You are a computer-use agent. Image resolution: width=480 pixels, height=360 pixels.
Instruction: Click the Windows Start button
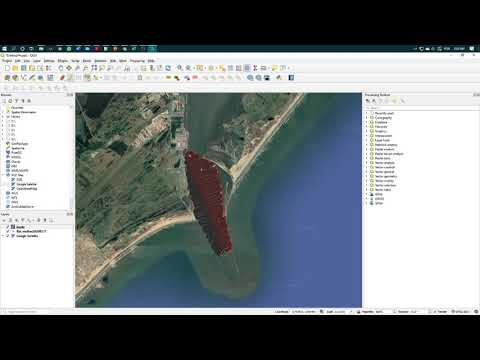click(4, 49)
